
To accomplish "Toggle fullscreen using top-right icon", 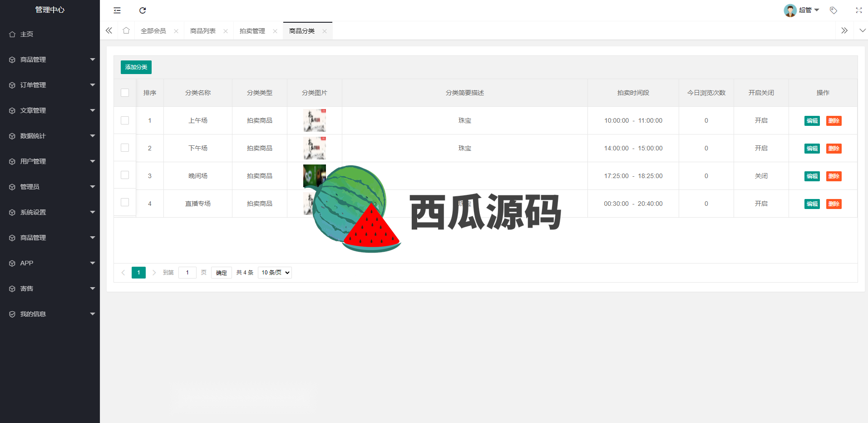I will point(858,10).
